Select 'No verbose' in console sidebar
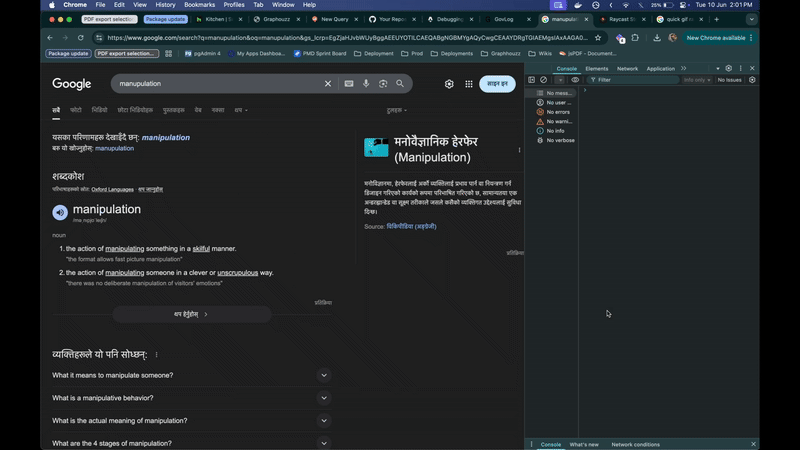Screen dimensions: 800x450 click(x=556, y=140)
